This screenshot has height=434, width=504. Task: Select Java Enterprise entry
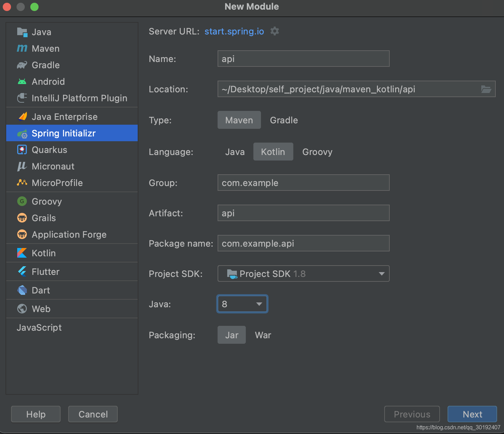pyautogui.click(x=72, y=117)
